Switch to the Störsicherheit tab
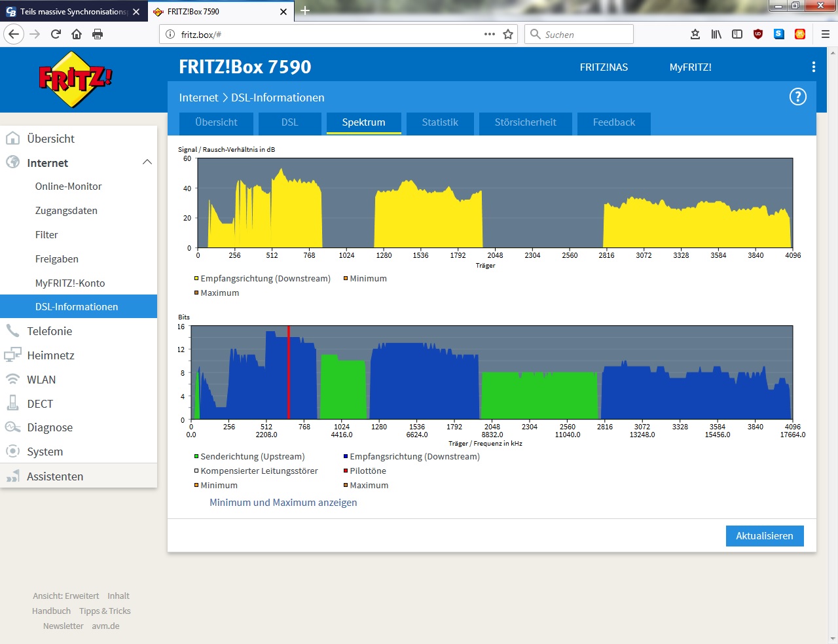Viewport: 838px width, 644px height. coord(525,123)
